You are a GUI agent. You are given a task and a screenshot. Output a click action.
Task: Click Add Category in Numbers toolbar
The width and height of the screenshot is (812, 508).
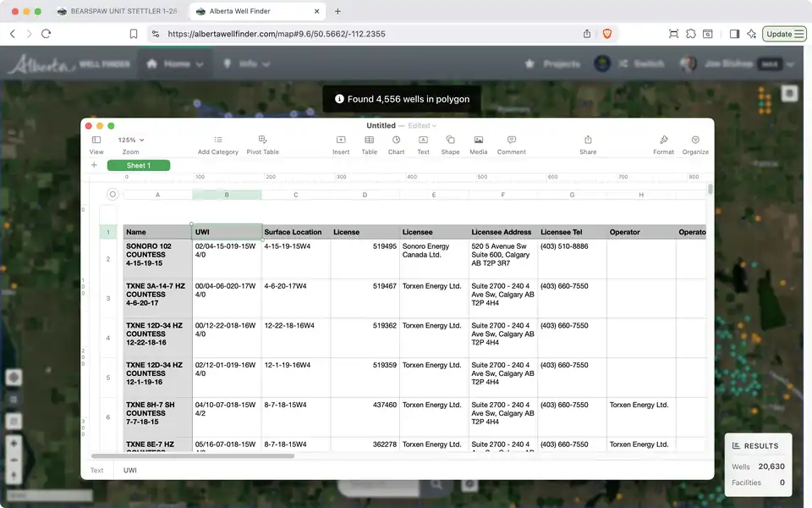(218, 145)
